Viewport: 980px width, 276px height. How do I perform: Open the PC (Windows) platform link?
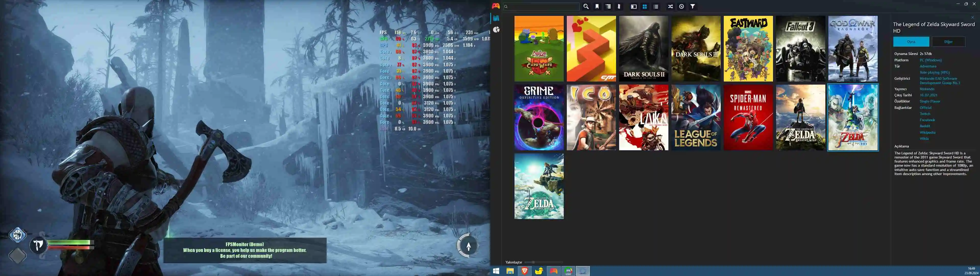coord(930,60)
